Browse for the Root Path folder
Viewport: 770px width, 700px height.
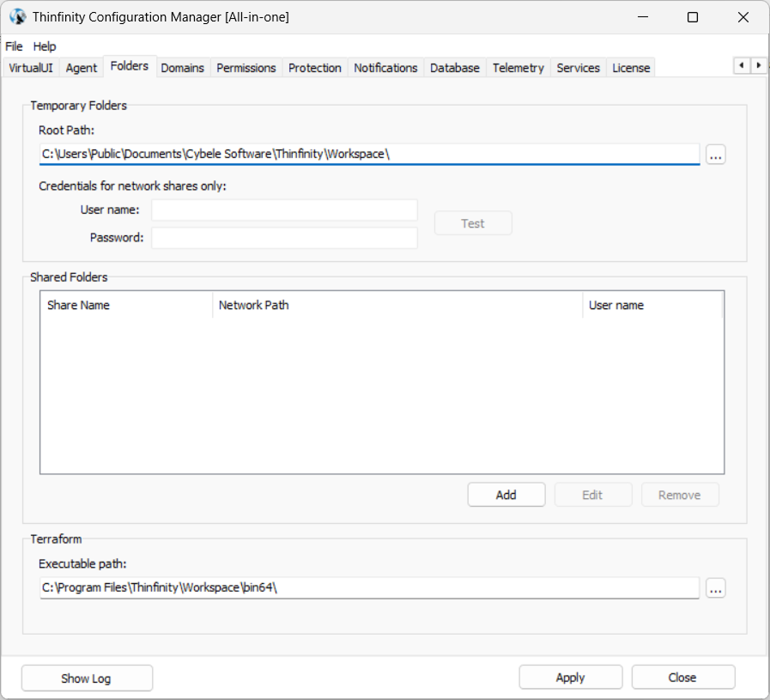[x=716, y=155]
